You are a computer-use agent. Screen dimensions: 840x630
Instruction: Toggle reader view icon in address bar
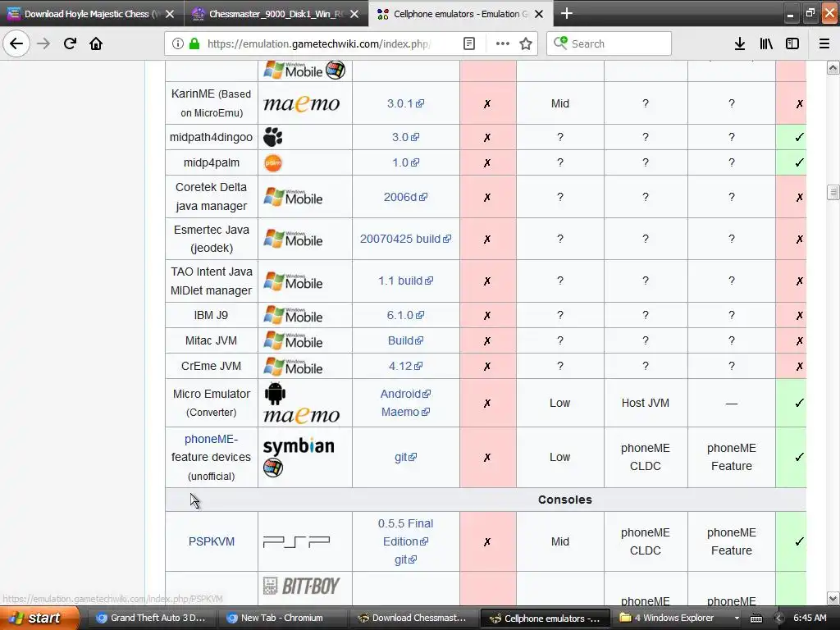[x=468, y=43]
